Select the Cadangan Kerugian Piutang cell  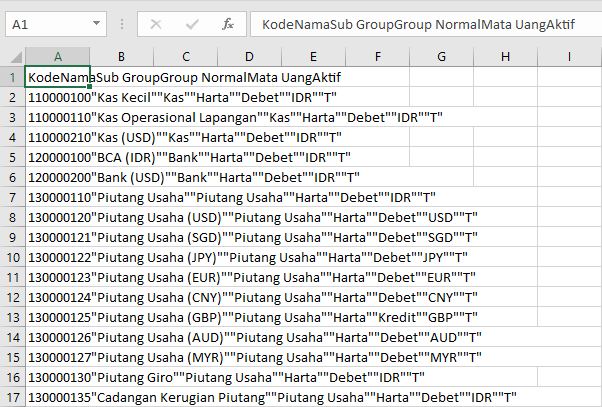58,397
